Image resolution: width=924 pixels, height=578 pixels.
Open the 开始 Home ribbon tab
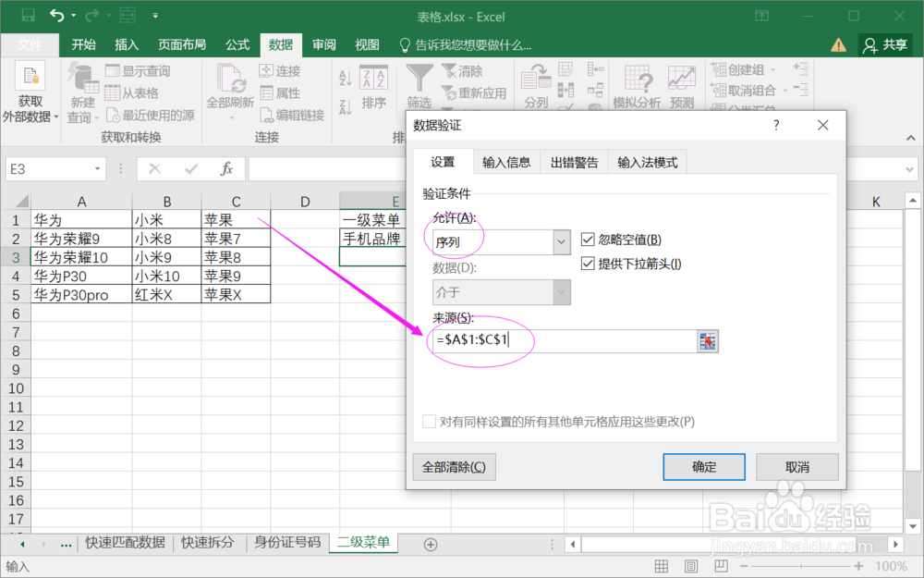(84, 44)
